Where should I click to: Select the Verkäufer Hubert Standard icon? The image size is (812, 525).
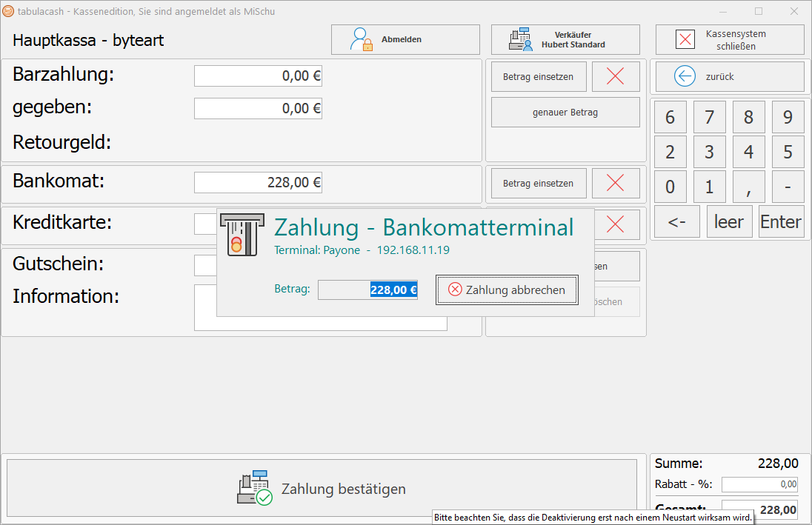pos(522,39)
